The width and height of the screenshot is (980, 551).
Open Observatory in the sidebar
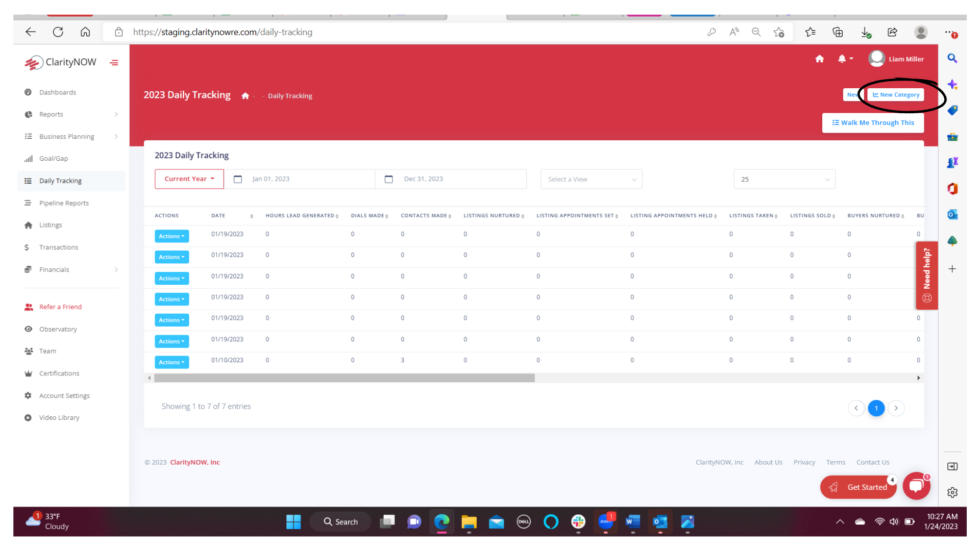coord(58,329)
